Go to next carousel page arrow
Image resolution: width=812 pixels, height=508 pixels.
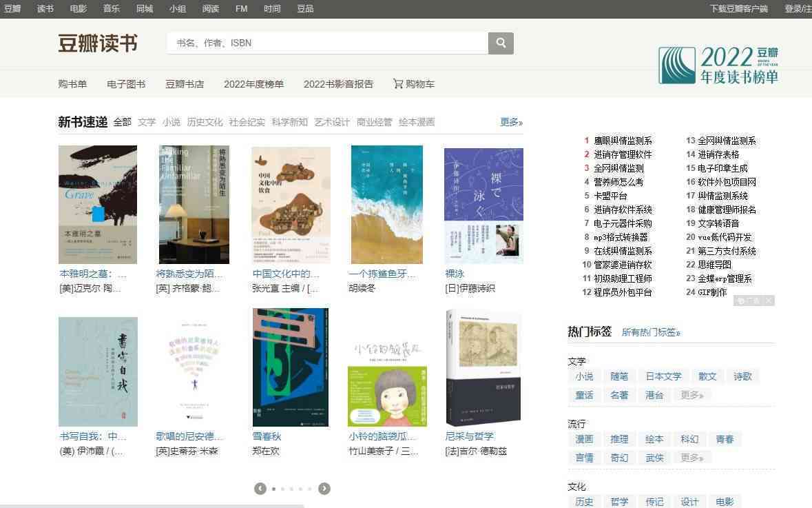[x=324, y=488]
